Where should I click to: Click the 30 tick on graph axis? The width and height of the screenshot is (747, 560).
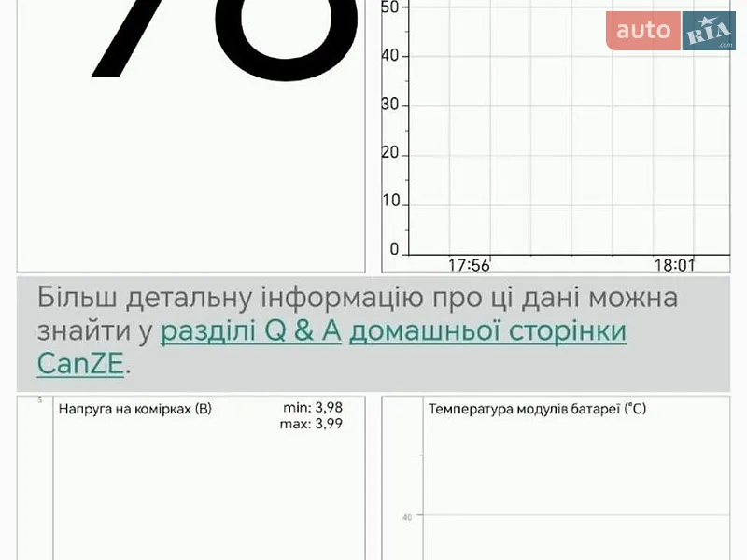(x=389, y=105)
